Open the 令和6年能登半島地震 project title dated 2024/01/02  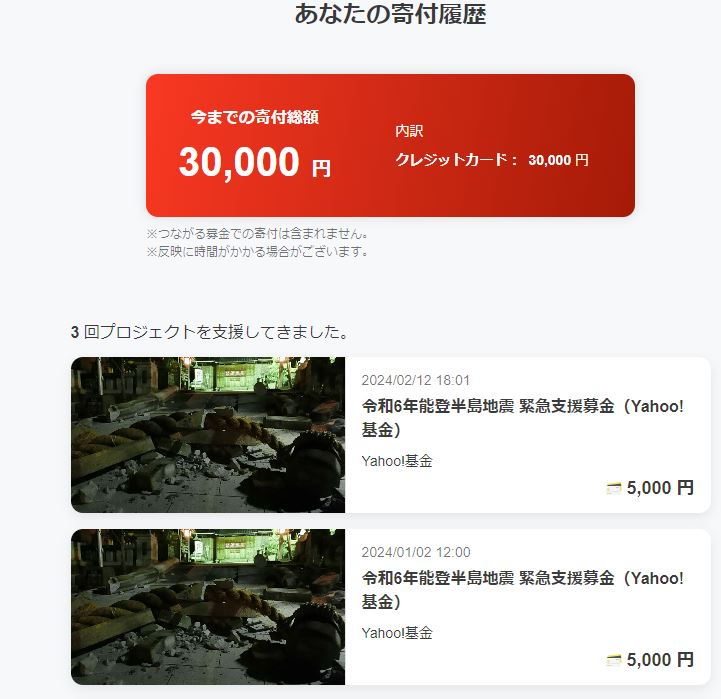(522, 590)
